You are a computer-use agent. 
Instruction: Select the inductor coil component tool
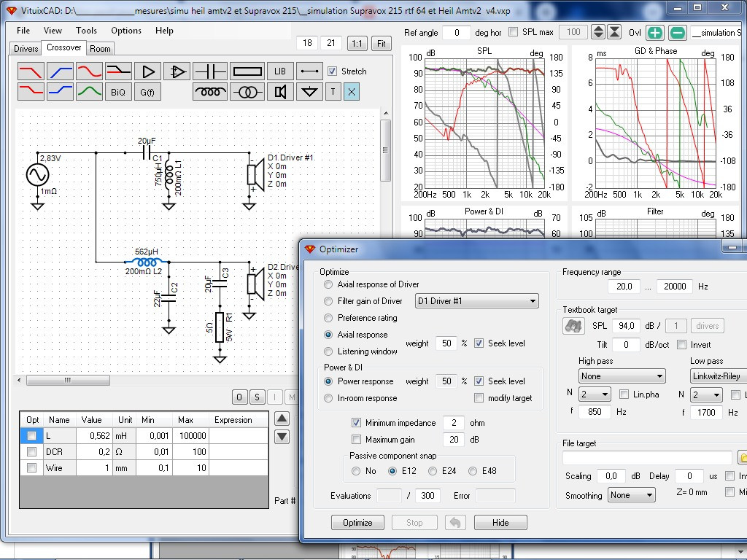pos(210,92)
